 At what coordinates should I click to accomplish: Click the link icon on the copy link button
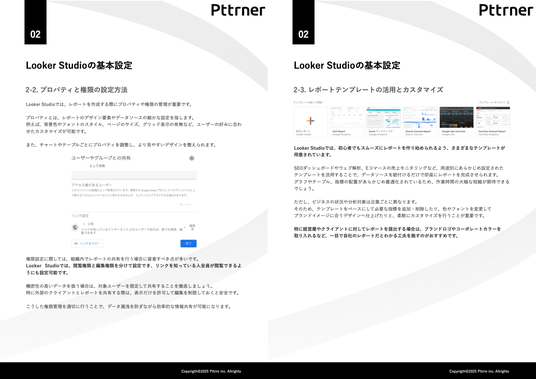tap(76, 243)
